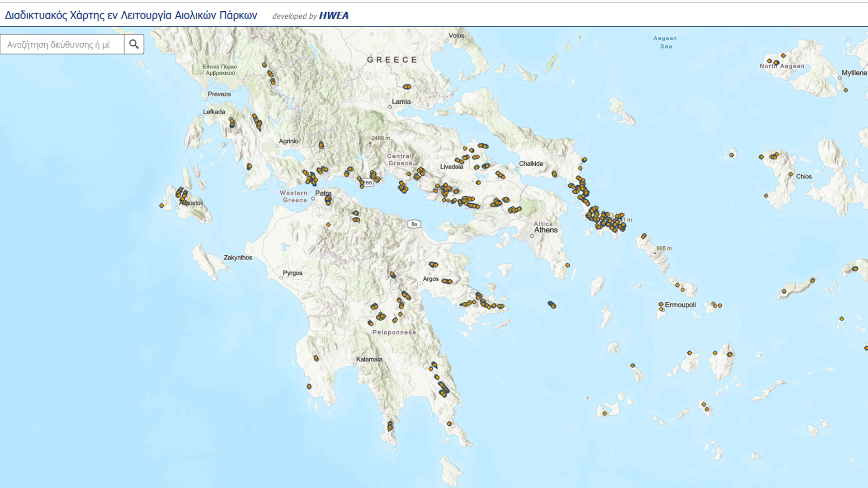Click isolated marker in sea west of Argostoli
Screen dimensions: 868x488
[162, 206]
